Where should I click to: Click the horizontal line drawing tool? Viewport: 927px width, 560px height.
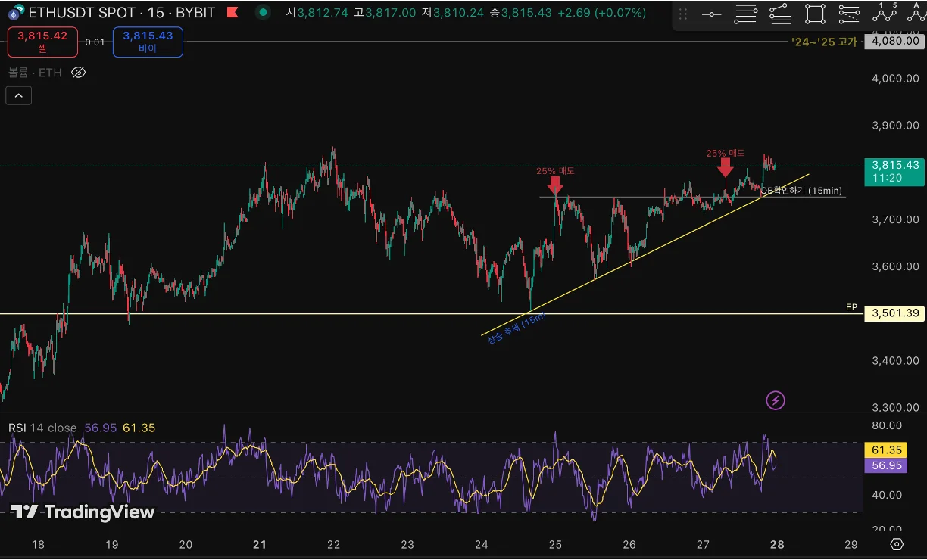pos(711,14)
